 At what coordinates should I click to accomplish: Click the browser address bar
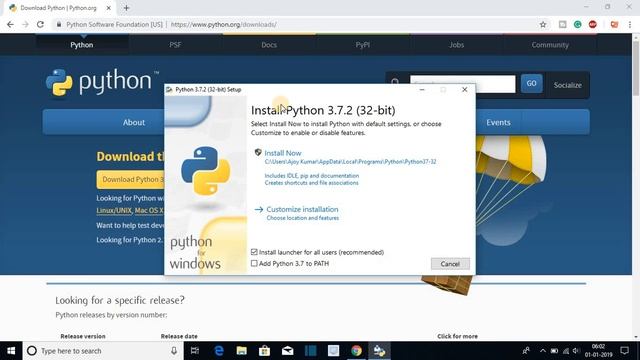pos(298,24)
